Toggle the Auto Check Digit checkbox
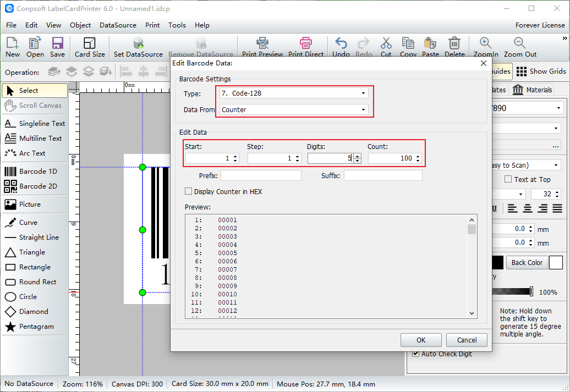The width and height of the screenshot is (570, 392). (x=415, y=354)
